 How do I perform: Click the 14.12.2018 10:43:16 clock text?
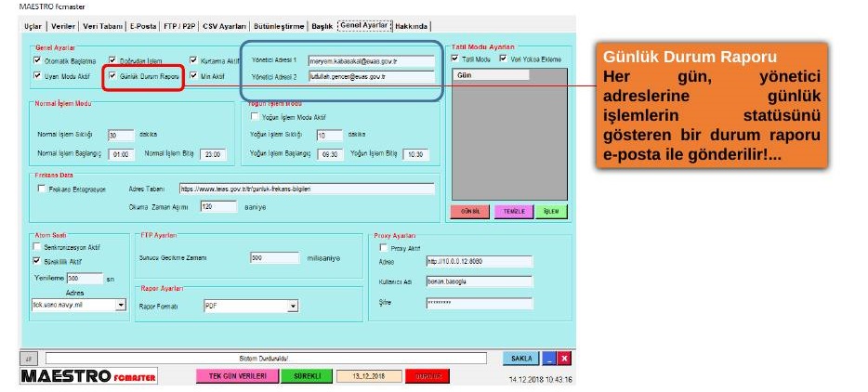coord(540,380)
